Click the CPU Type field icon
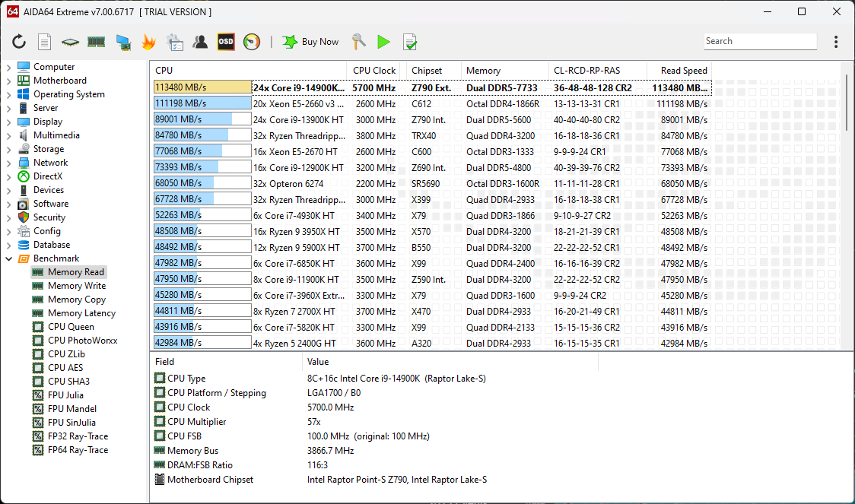The width and height of the screenshot is (855, 504). tap(160, 378)
